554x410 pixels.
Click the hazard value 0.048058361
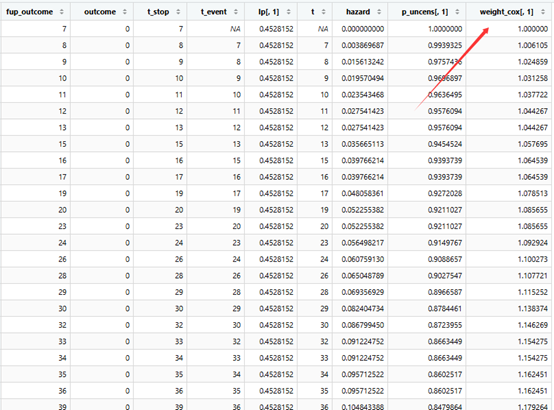click(x=363, y=193)
